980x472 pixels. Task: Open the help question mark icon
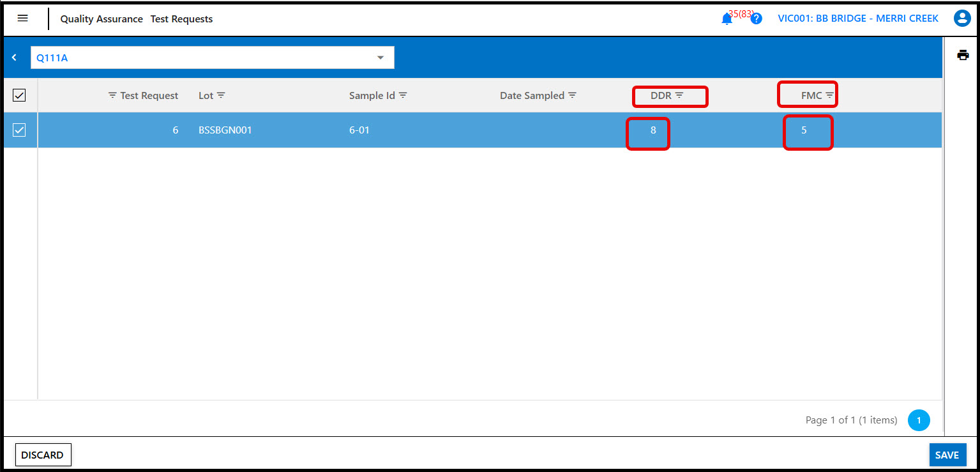[x=757, y=19]
